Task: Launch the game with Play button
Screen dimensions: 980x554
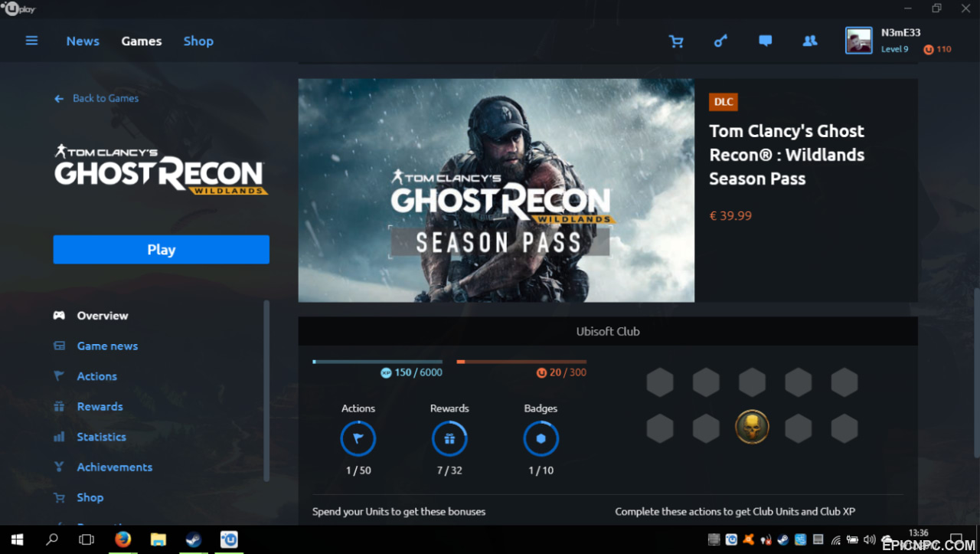Action: pyautogui.click(x=161, y=250)
